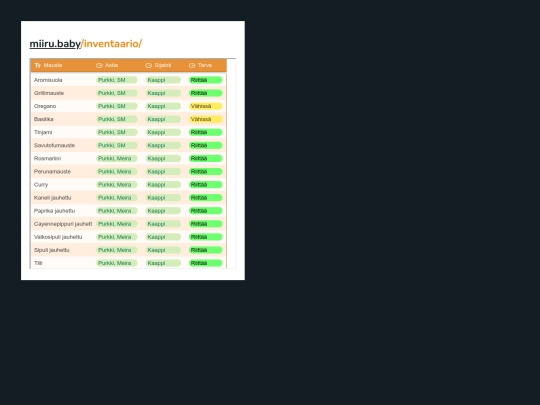540x405 pixels.
Task: Select the Kaneli jauhettu row name
Action: pyautogui.click(x=53, y=198)
